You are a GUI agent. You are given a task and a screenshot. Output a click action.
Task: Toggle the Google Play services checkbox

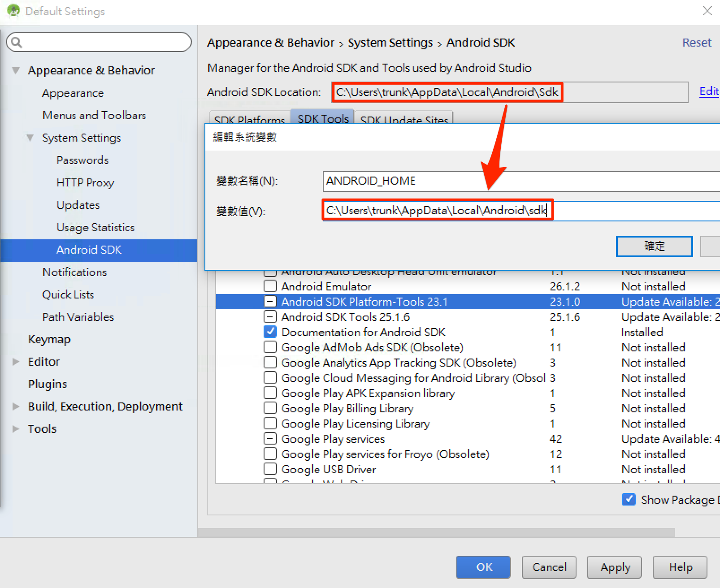pyautogui.click(x=270, y=438)
